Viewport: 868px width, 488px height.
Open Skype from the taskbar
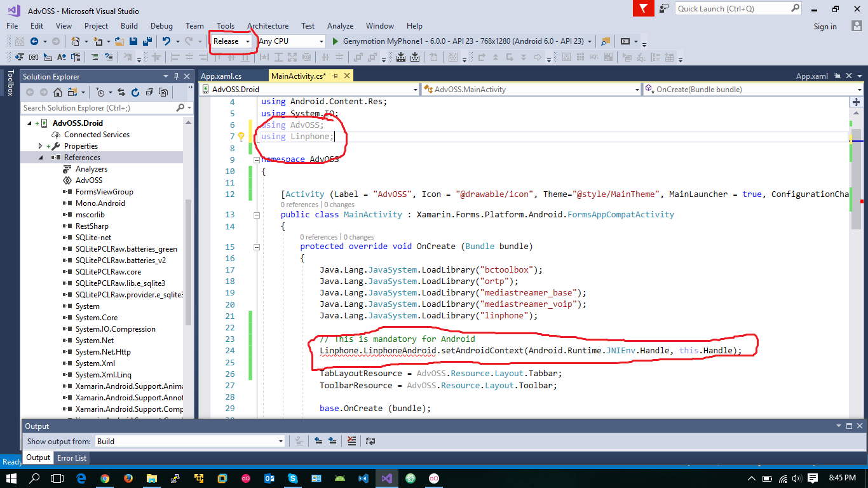click(292, 478)
